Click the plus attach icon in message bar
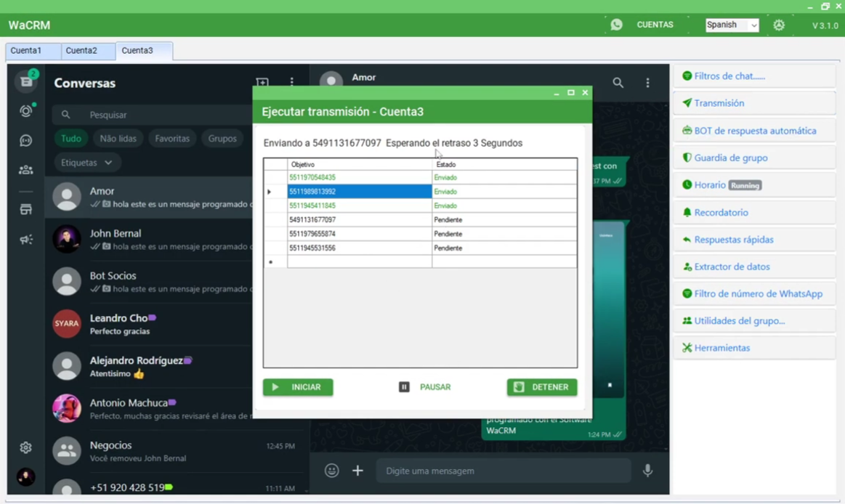The height and width of the screenshot is (504, 845). (x=357, y=471)
